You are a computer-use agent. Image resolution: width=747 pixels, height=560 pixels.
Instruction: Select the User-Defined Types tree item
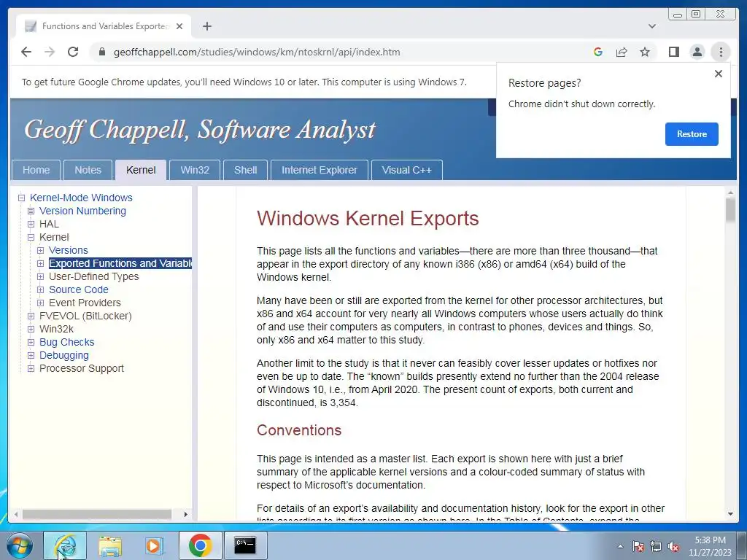94,276
